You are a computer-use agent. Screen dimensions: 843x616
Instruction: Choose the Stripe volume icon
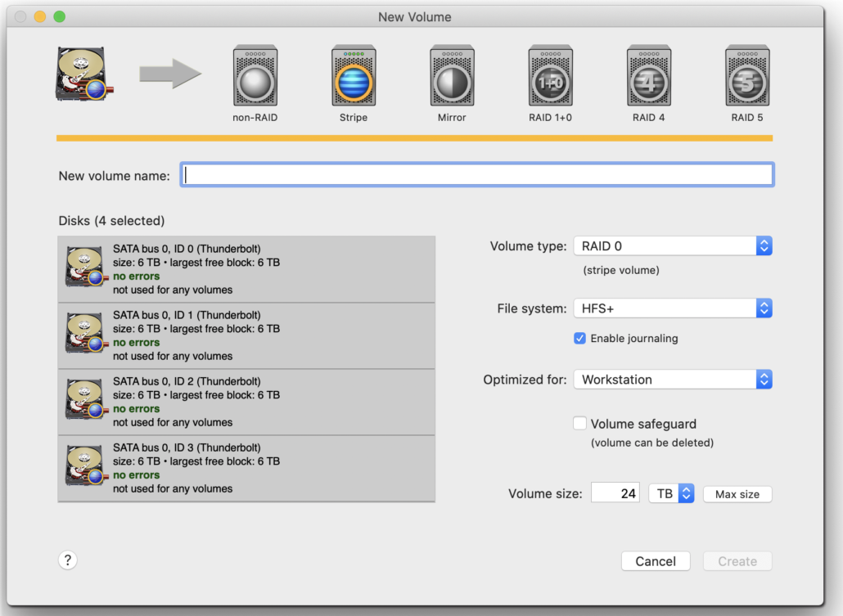(354, 77)
